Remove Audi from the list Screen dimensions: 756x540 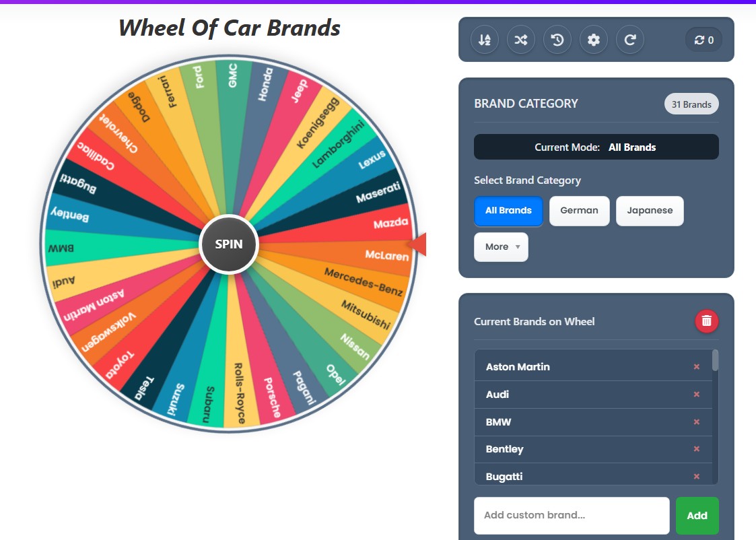pos(696,395)
